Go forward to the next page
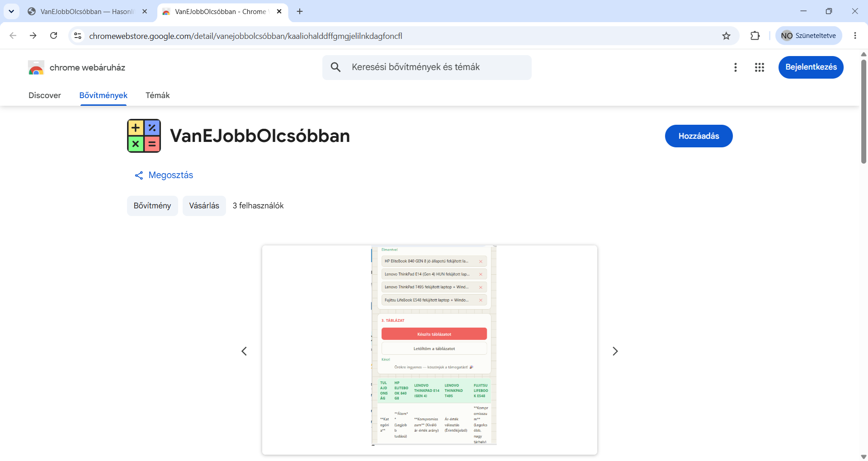This screenshot has width=868, height=461. pyautogui.click(x=33, y=36)
